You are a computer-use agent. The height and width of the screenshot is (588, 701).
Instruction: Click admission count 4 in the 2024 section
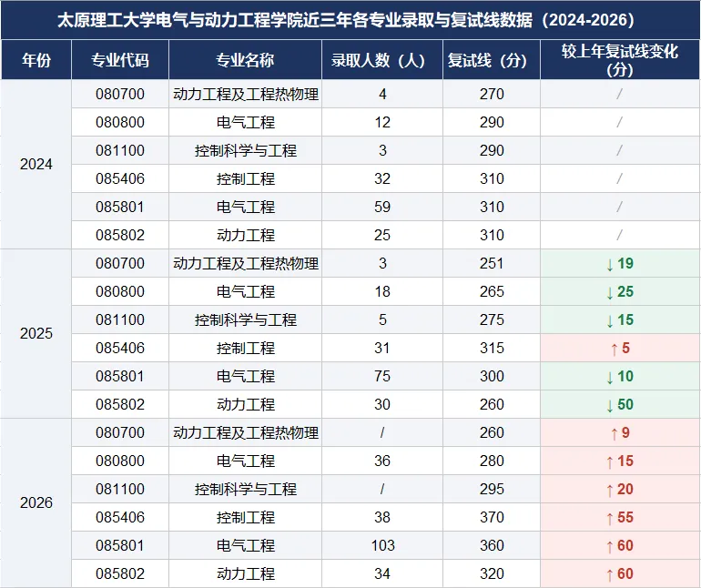382,94
